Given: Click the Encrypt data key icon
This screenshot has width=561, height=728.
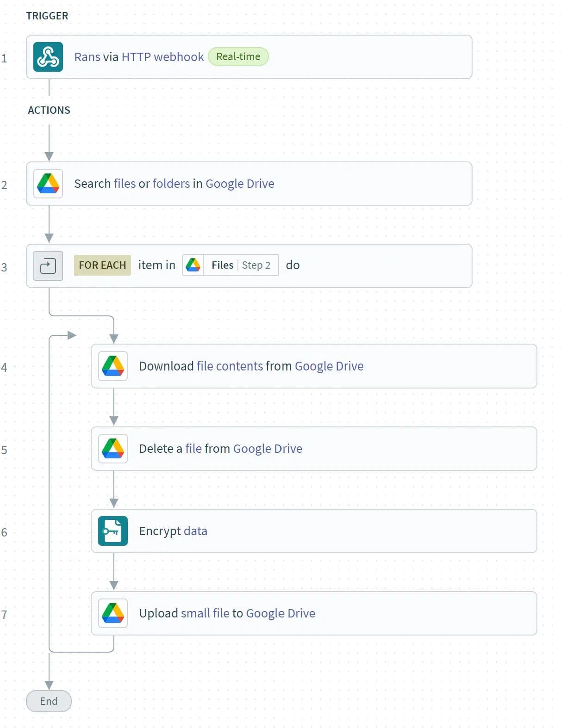Looking at the screenshot, I should point(113,531).
